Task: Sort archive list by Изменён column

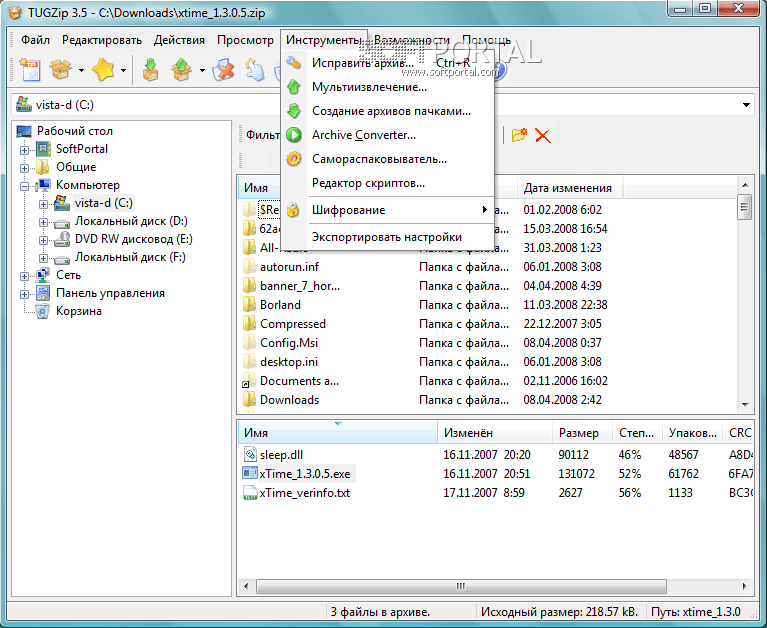Action: (x=495, y=433)
